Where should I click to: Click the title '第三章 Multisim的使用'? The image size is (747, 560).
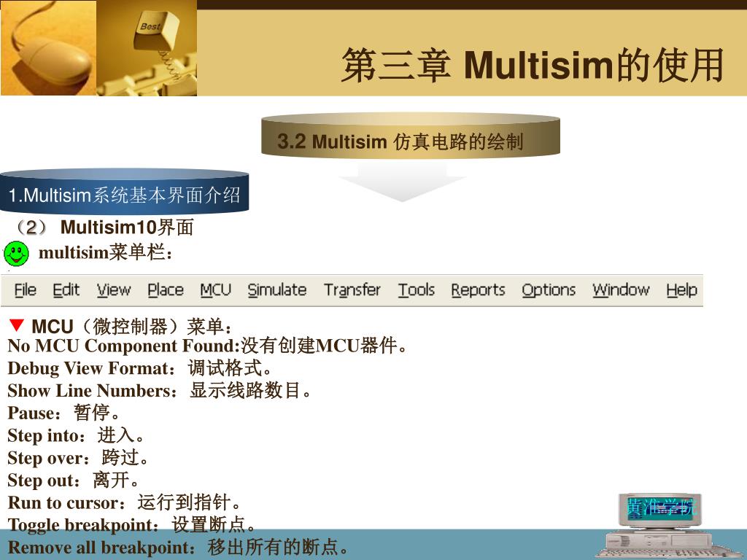coord(532,65)
